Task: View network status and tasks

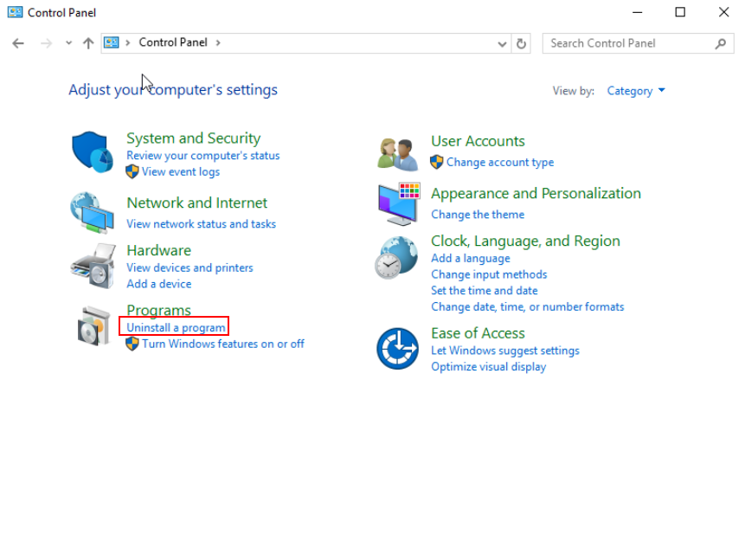Action: [x=201, y=224]
